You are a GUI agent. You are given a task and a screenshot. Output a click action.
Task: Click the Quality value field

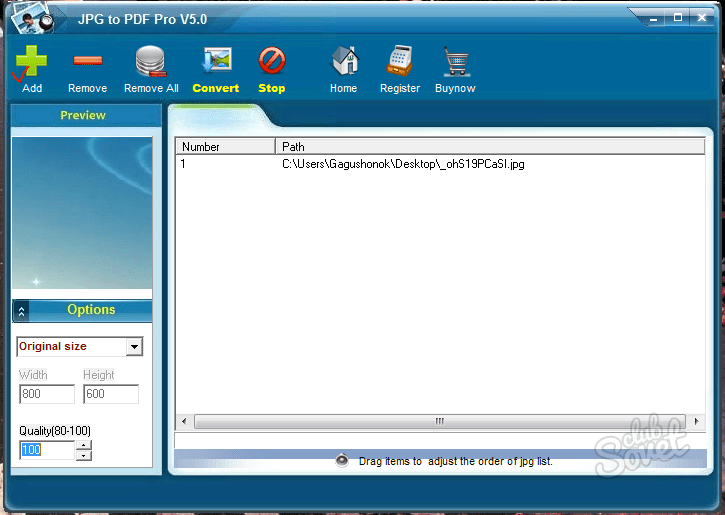click(47, 450)
